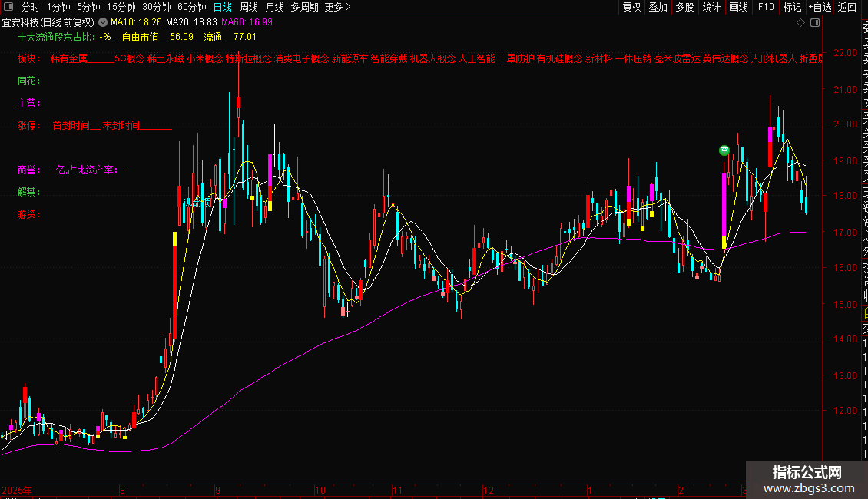Click the 5G概念 concept label

(130, 58)
